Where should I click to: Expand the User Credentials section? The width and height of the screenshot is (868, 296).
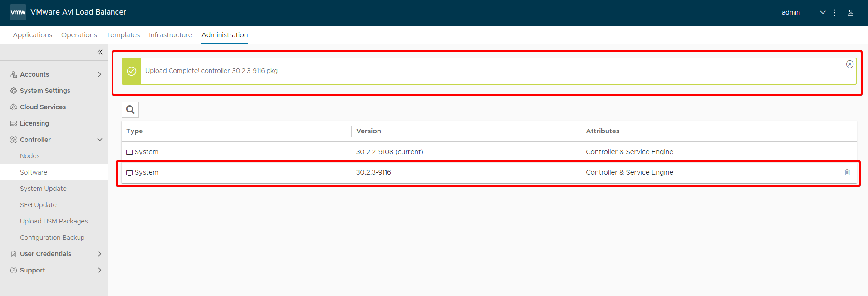point(100,254)
